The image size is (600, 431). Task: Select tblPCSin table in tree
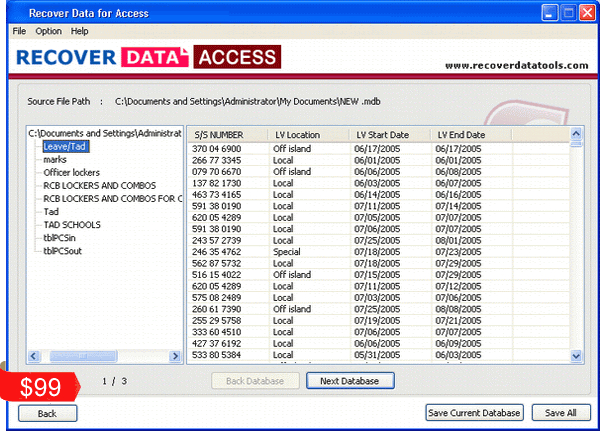pos(63,238)
